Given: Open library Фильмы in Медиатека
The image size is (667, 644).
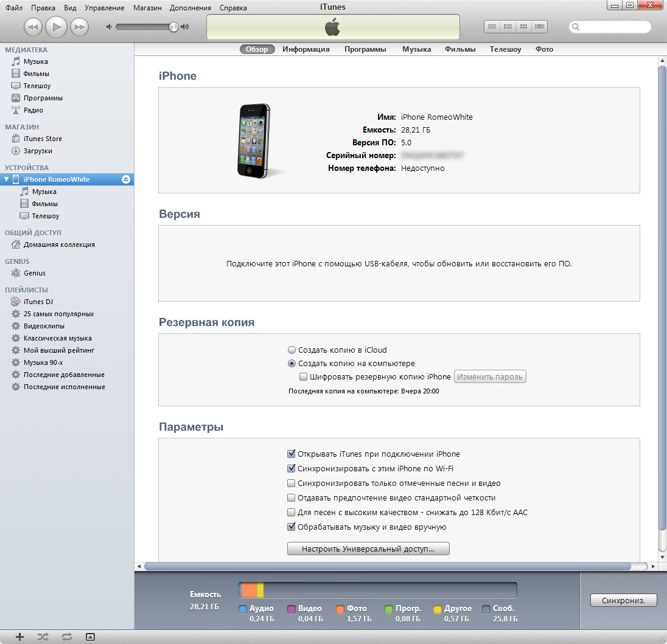Looking at the screenshot, I should coord(36,74).
